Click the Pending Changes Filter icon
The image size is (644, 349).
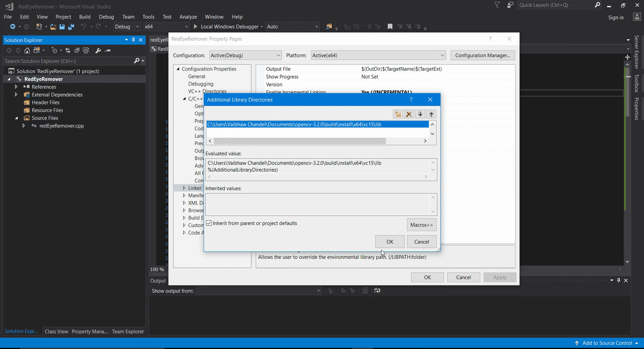(54, 50)
